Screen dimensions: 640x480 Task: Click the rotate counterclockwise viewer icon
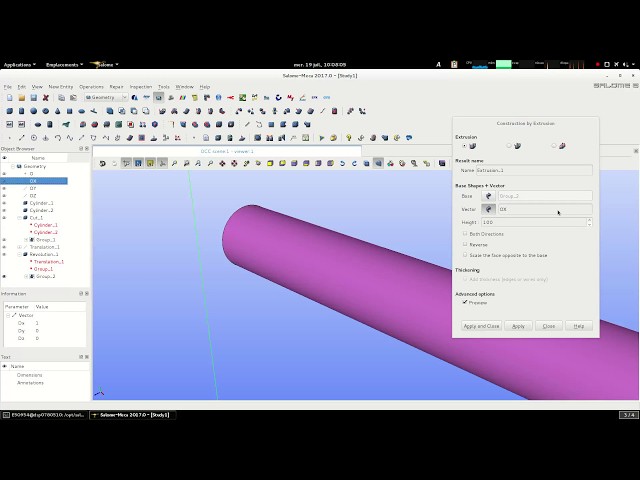pyautogui.click(x=342, y=164)
